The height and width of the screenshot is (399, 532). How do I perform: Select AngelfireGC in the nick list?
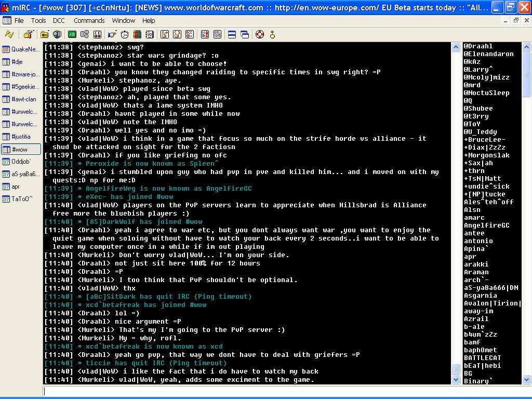point(486,225)
